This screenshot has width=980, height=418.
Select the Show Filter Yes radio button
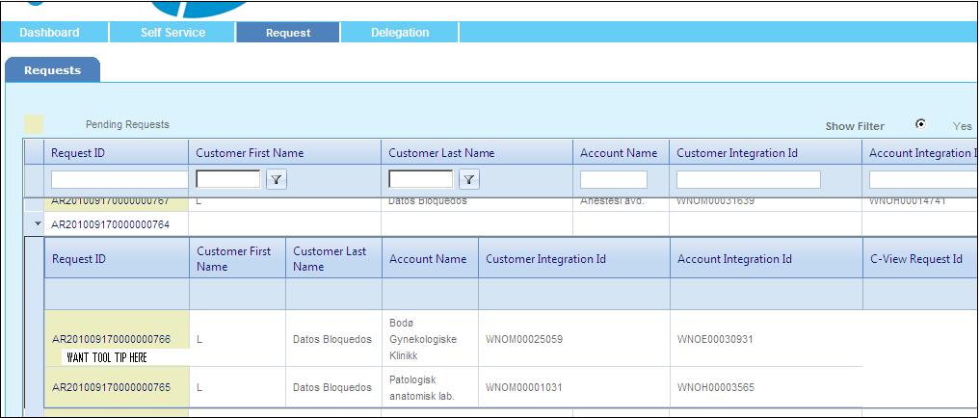921,124
